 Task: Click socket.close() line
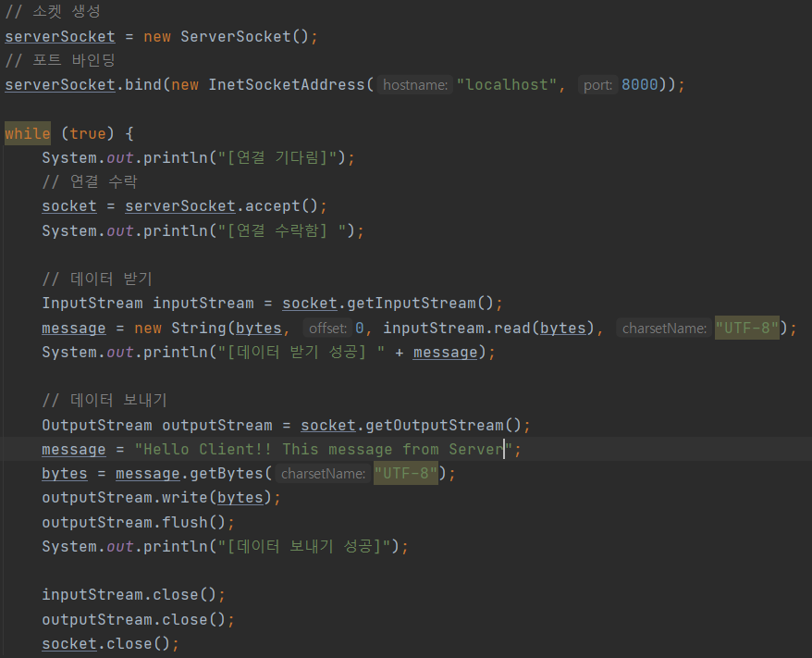[110, 644]
